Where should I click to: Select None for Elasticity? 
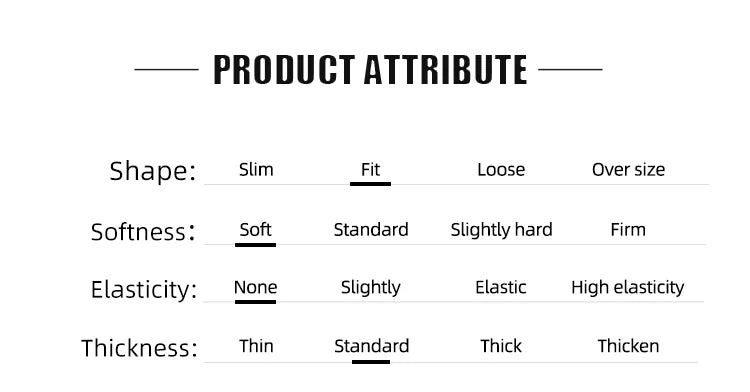coord(255,287)
